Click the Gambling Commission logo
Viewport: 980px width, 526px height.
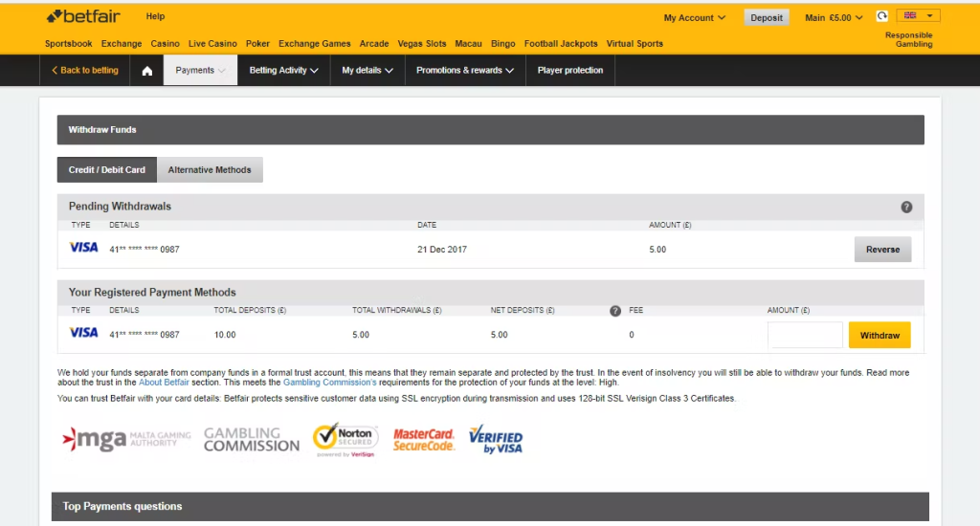tap(252, 440)
